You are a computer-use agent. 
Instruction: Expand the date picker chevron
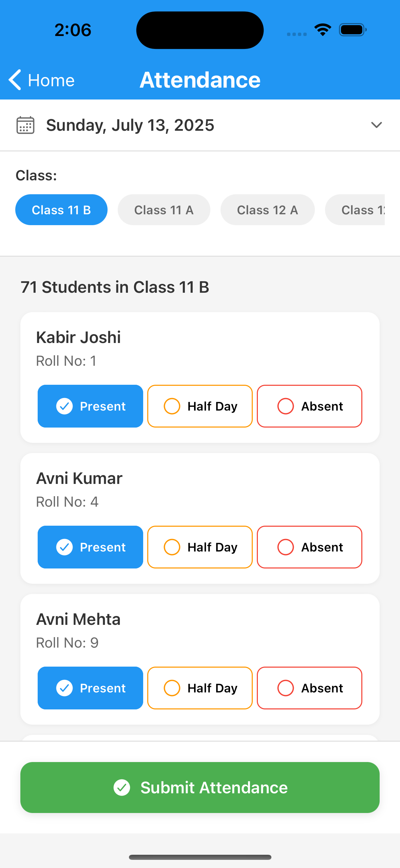pos(376,125)
